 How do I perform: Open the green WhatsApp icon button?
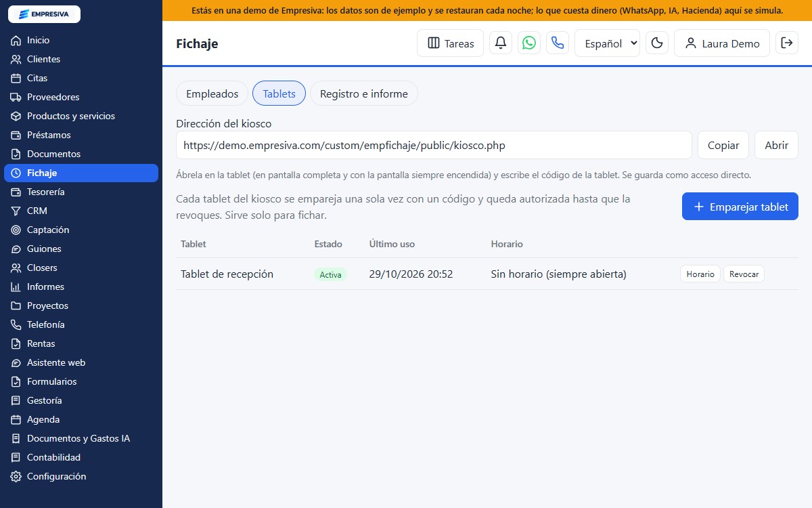(x=529, y=43)
